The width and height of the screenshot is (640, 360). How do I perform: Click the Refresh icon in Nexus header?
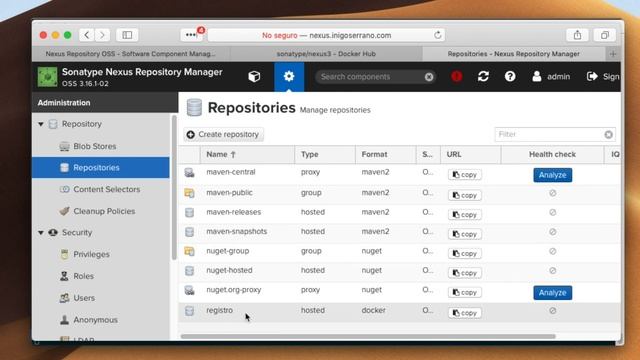pyautogui.click(x=483, y=76)
